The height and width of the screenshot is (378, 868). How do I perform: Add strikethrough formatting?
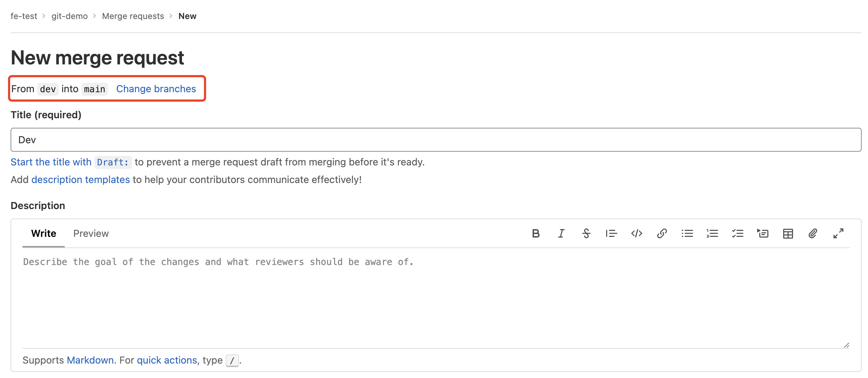[x=586, y=233]
